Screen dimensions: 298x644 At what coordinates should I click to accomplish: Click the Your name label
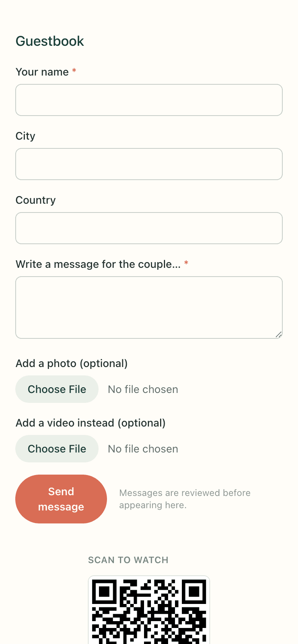42,72
